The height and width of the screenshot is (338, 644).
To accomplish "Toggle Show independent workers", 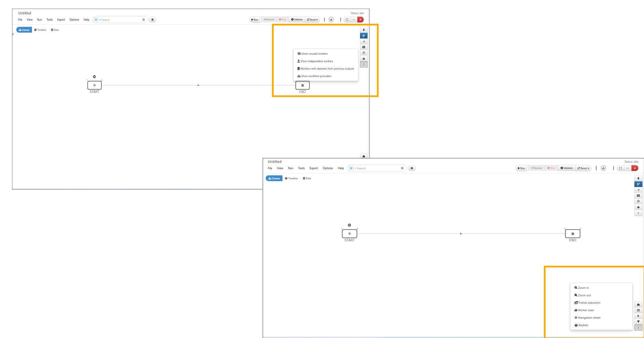I will 316,61.
